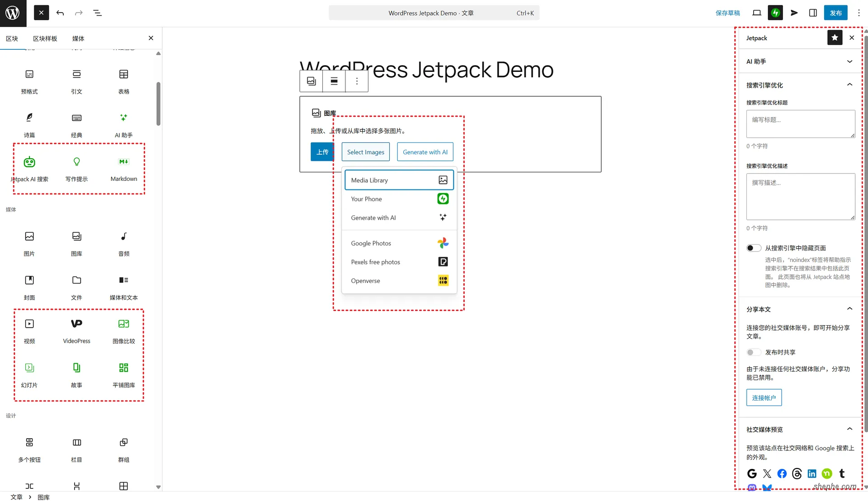
Task: Click the 发布 publish button
Action: [836, 13]
